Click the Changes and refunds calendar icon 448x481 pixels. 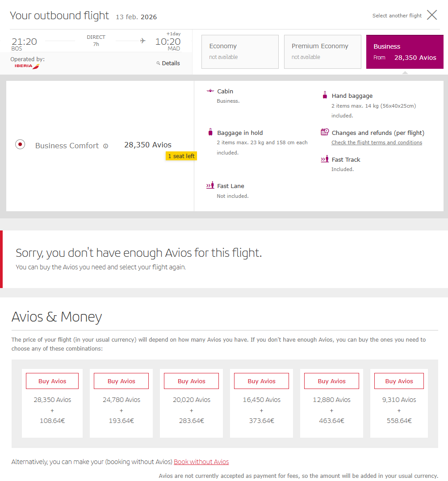pyautogui.click(x=325, y=132)
